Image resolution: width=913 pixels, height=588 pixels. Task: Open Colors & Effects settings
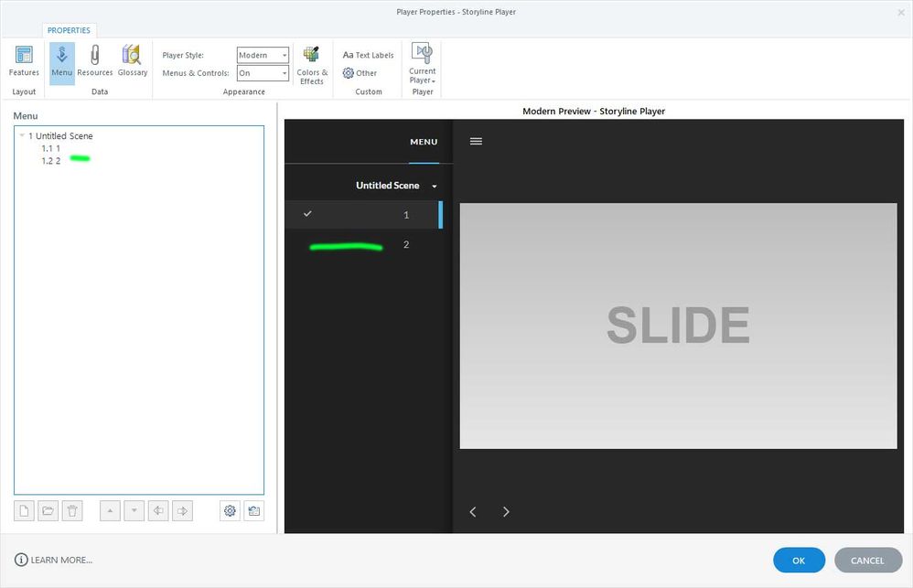click(312, 65)
